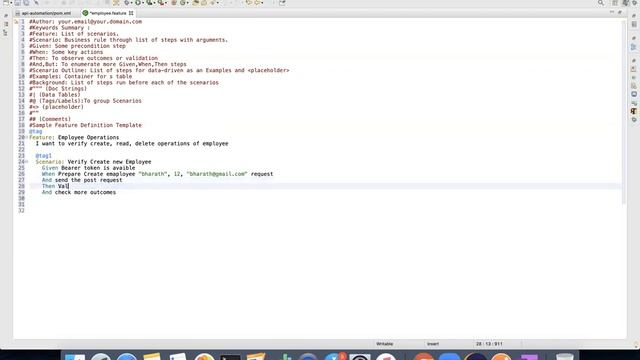
Task: Switch to the employee.feature tab
Action: (x=108, y=13)
